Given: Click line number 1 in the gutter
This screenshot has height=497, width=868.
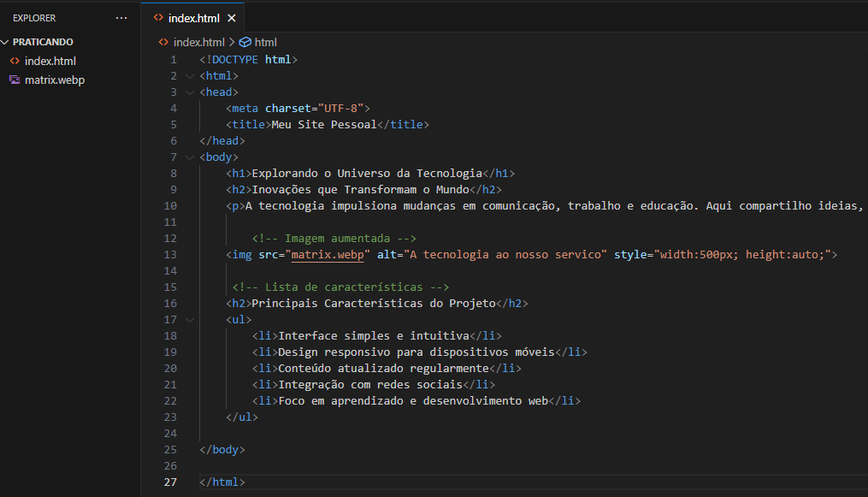Looking at the screenshot, I should pyautogui.click(x=174, y=60).
